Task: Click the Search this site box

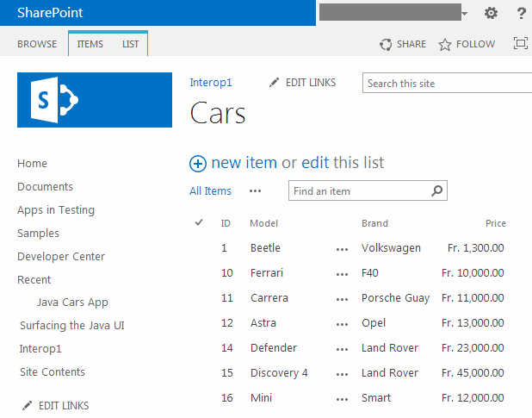Action: coord(446,83)
